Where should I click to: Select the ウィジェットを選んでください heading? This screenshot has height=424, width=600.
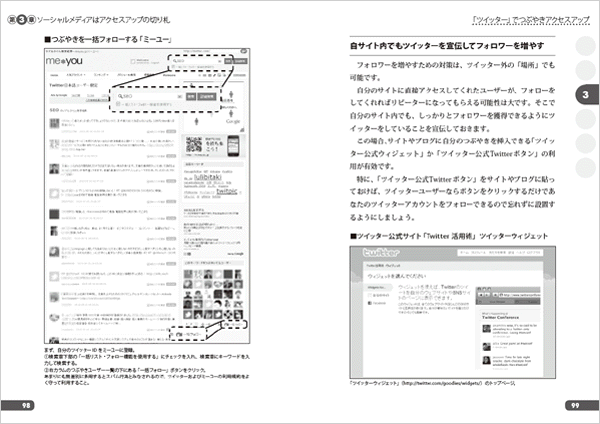coord(396,276)
